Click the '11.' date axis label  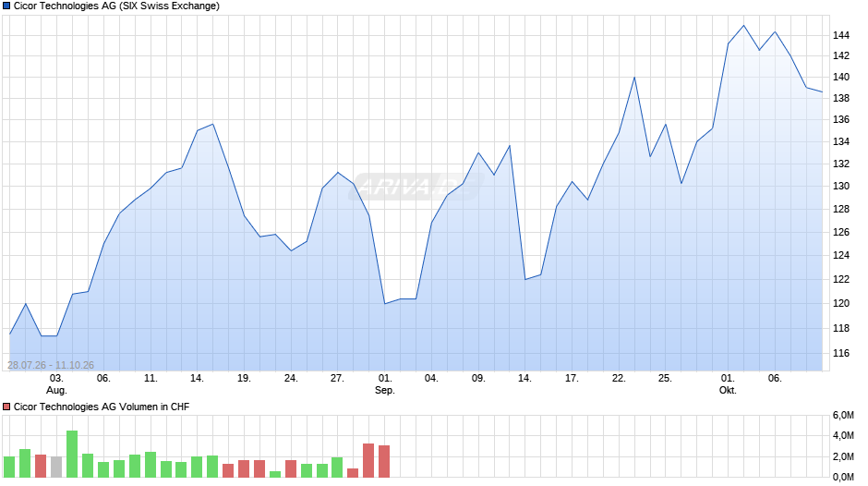pyautogui.click(x=151, y=379)
